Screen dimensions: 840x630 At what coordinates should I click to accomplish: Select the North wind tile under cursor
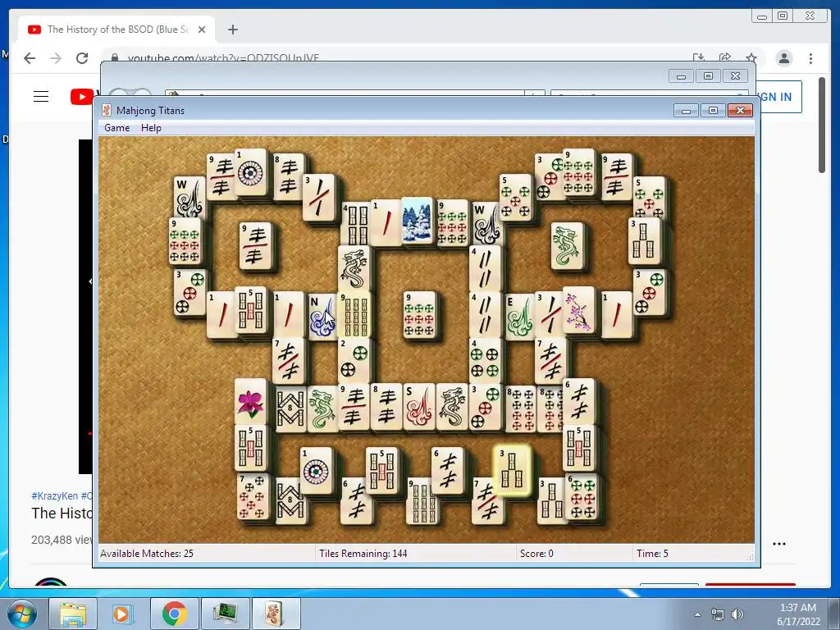(x=322, y=316)
